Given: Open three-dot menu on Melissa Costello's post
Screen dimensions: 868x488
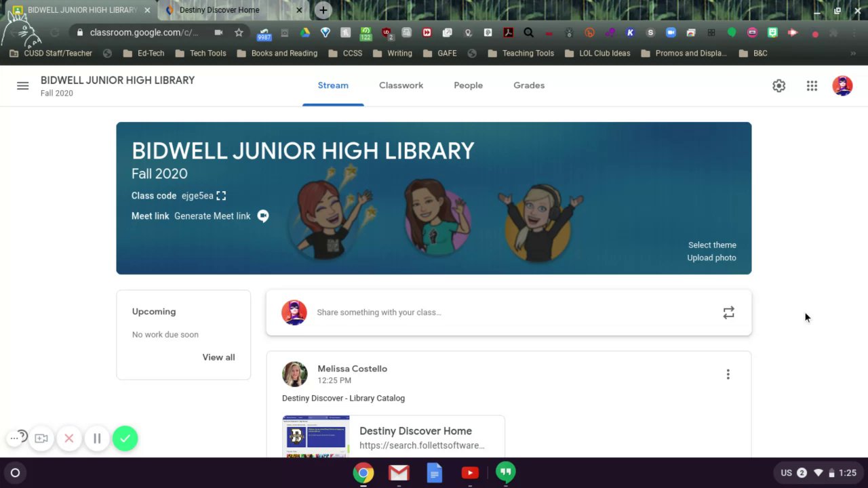Looking at the screenshot, I should [728, 374].
